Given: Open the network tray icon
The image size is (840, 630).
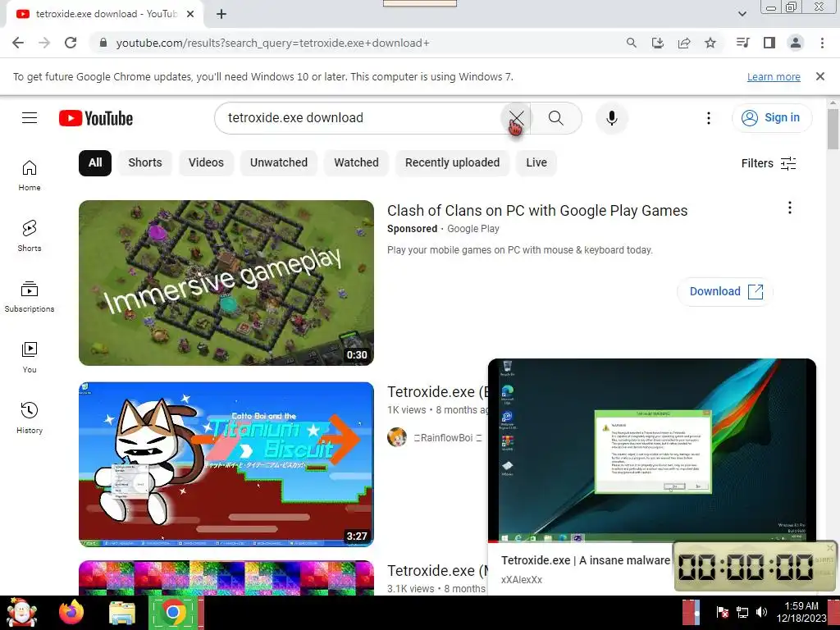Looking at the screenshot, I should [742, 612].
